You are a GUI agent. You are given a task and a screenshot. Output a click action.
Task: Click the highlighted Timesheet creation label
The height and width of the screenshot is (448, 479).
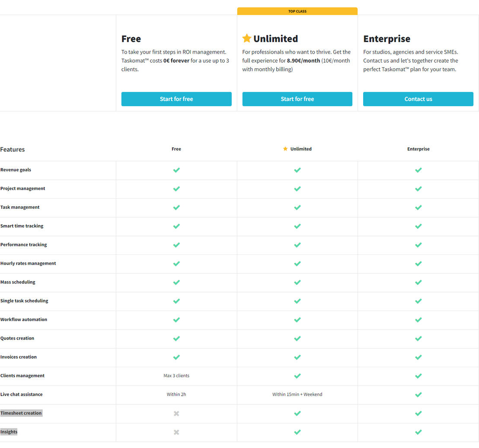tap(21, 413)
